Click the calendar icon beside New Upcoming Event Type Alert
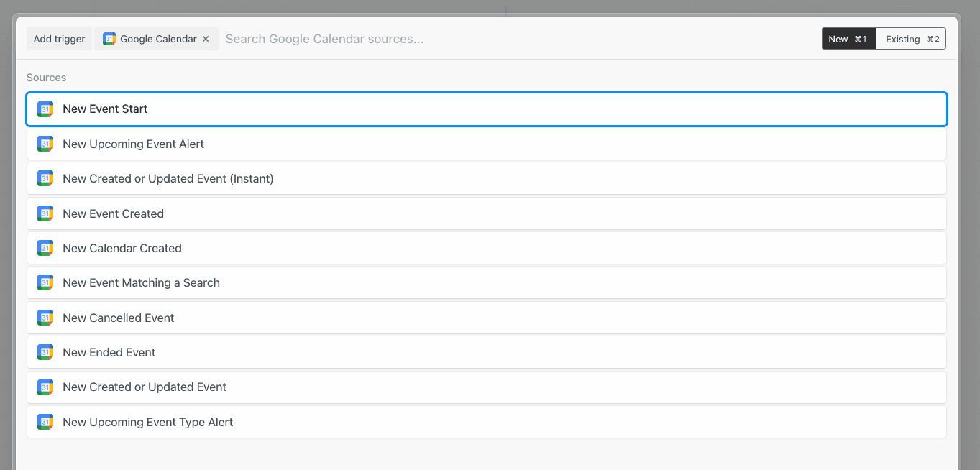980x470 pixels. coord(45,422)
